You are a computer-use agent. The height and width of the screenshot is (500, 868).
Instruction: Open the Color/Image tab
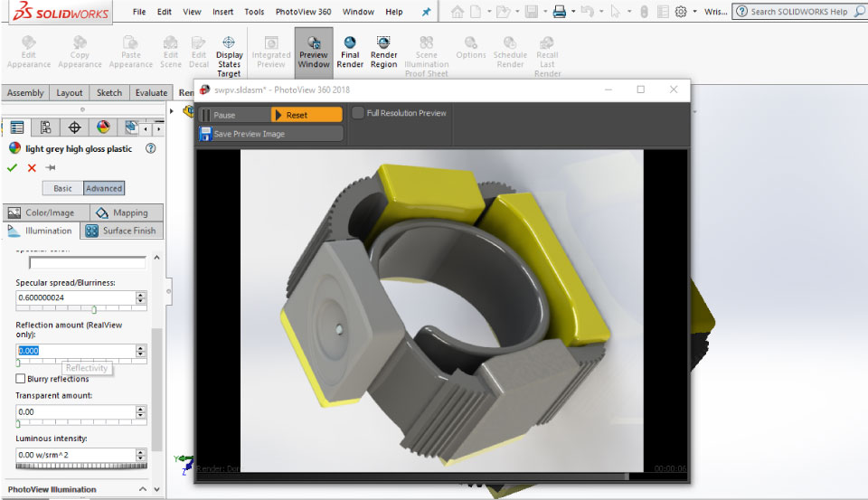point(46,212)
